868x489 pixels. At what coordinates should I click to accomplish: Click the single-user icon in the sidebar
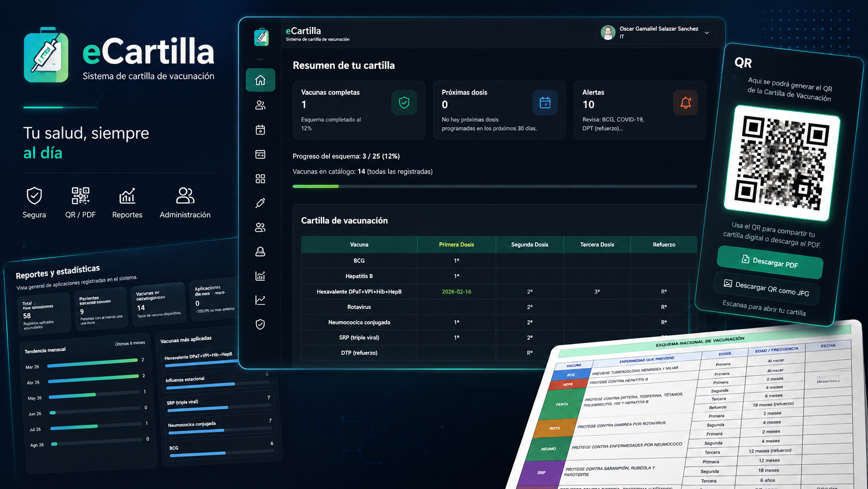click(x=260, y=252)
